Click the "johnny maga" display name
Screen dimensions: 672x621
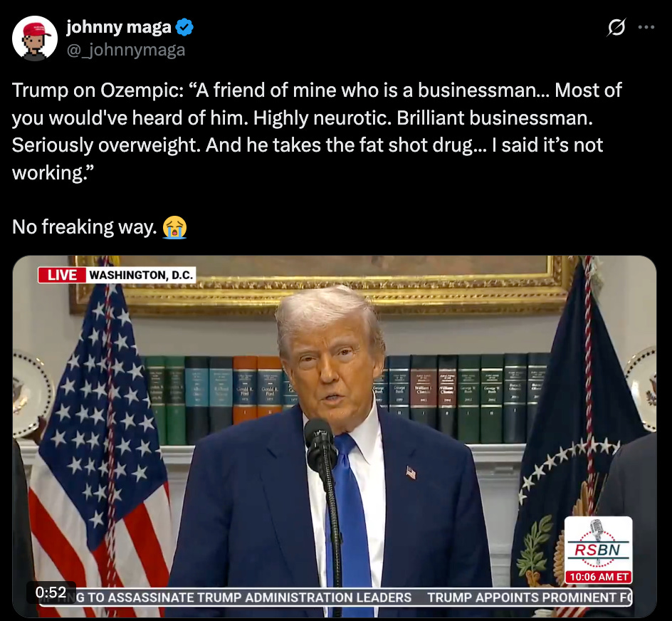point(119,27)
